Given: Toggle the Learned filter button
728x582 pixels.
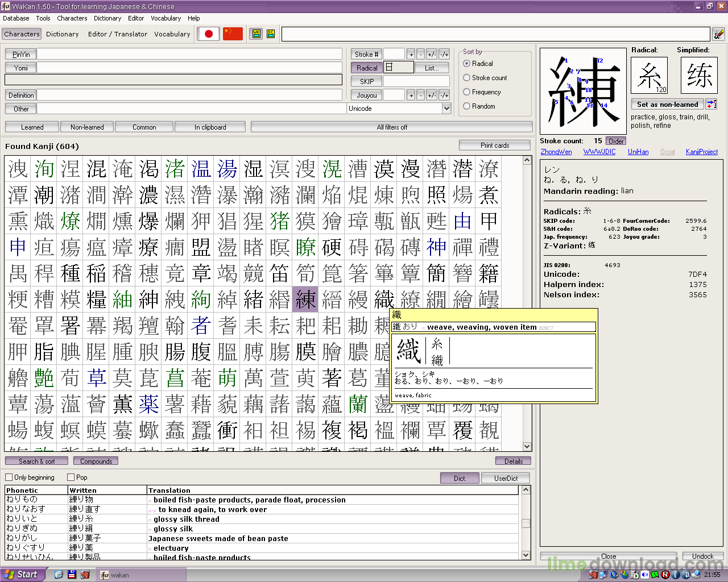Looking at the screenshot, I should pyautogui.click(x=32, y=127).
